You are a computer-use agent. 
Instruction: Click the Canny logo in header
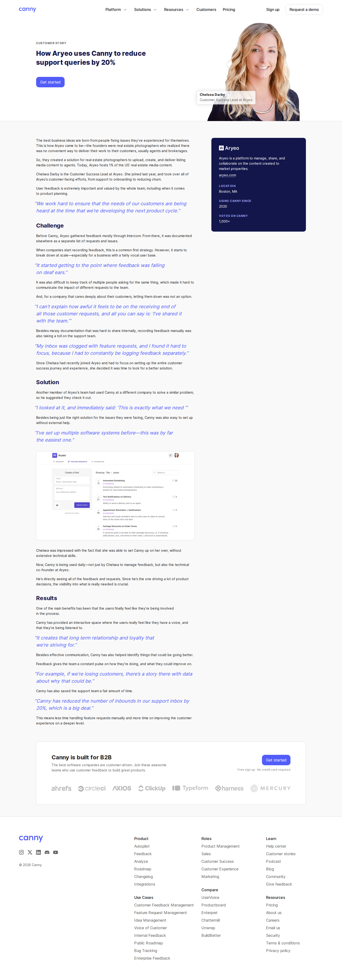tap(27, 9)
